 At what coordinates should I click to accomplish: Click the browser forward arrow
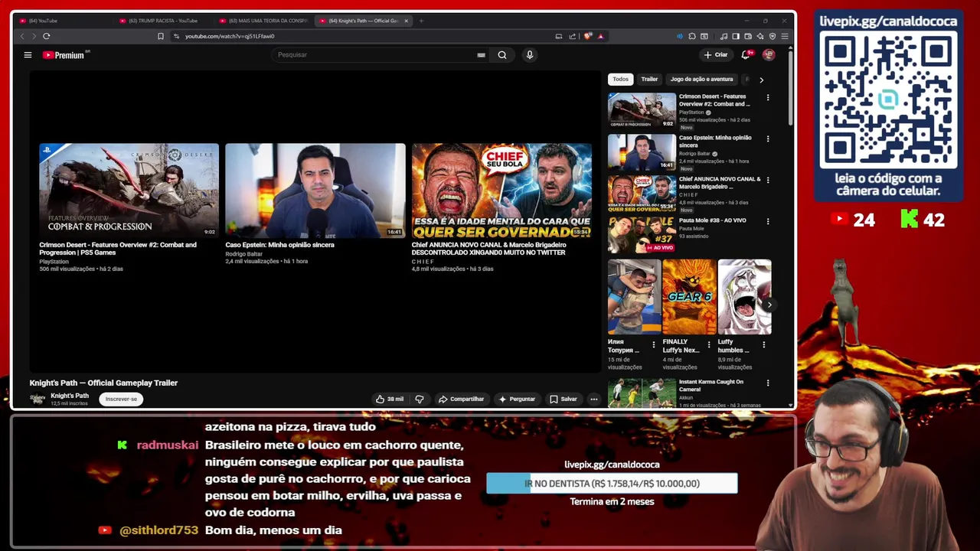click(x=34, y=36)
